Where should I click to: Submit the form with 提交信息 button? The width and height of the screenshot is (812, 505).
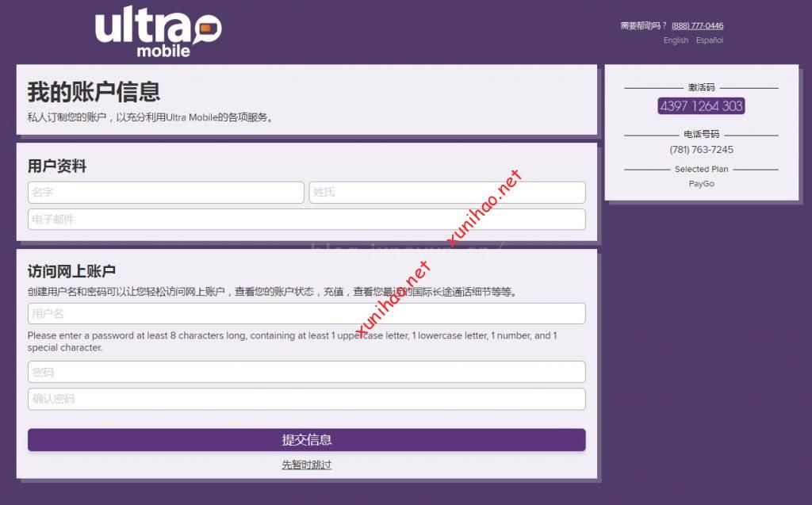(x=307, y=440)
